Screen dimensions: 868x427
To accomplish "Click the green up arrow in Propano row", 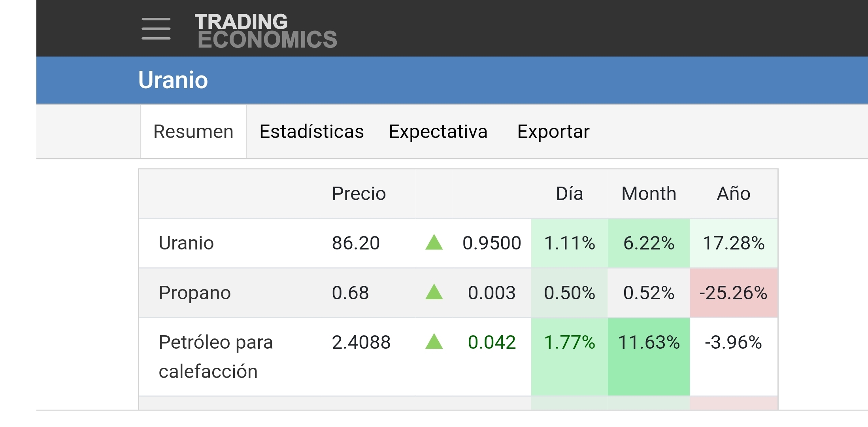I will click(x=434, y=292).
